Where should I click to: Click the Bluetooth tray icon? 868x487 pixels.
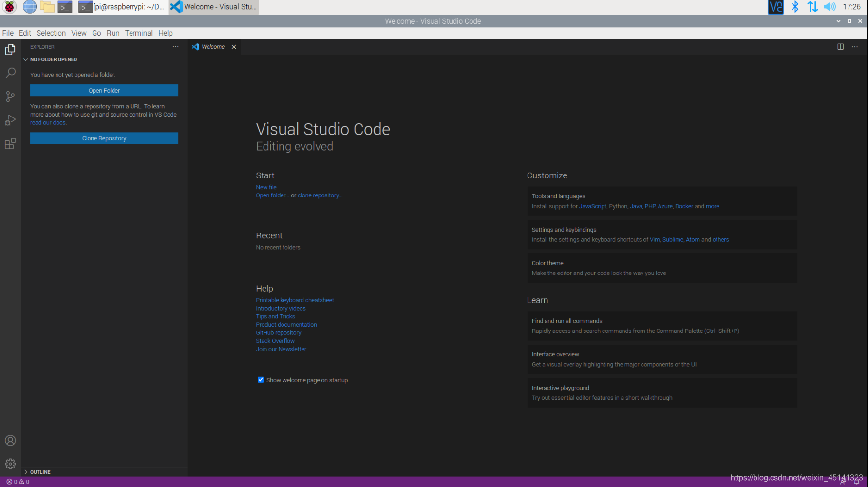tap(795, 7)
